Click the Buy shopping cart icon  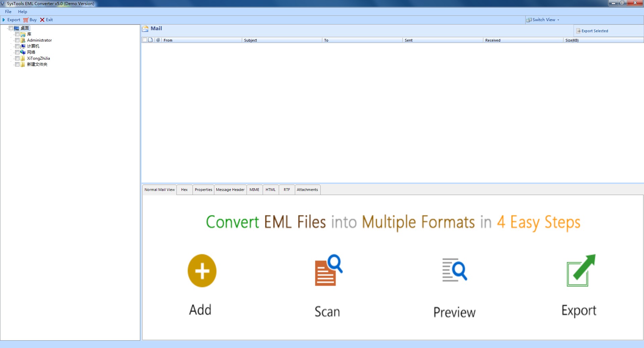point(26,20)
